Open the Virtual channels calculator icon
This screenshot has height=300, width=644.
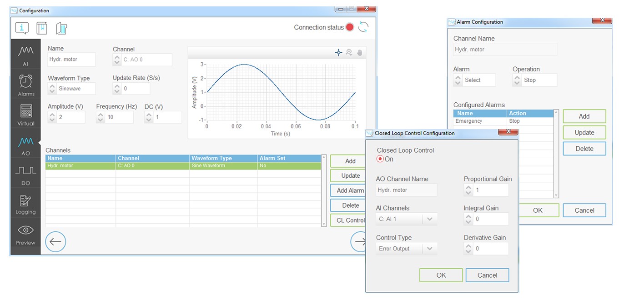(x=26, y=115)
